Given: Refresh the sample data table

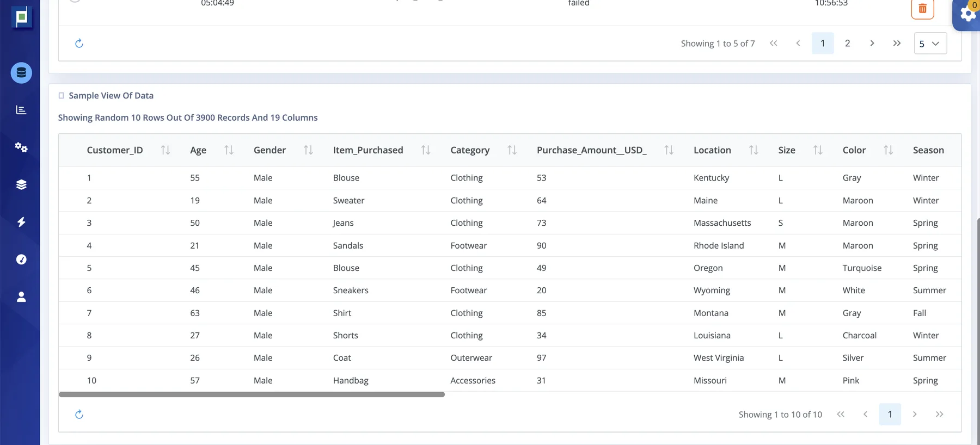Looking at the screenshot, I should [79, 415].
